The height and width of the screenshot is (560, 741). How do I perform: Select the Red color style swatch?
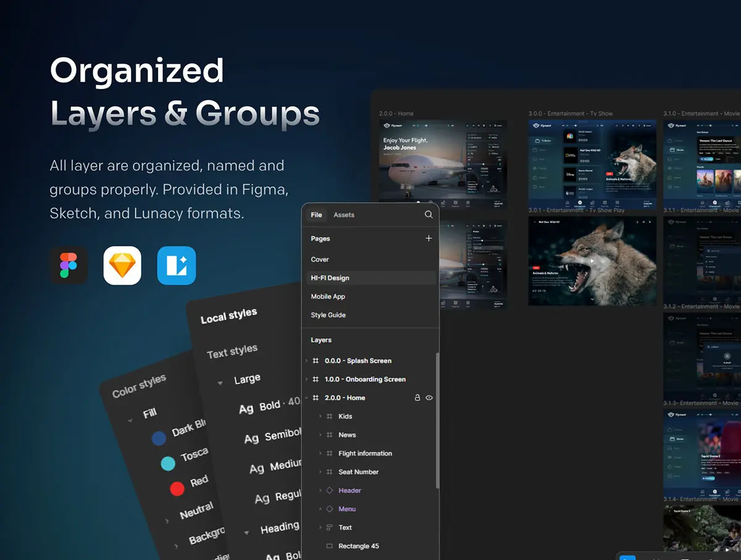coord(177,489)
